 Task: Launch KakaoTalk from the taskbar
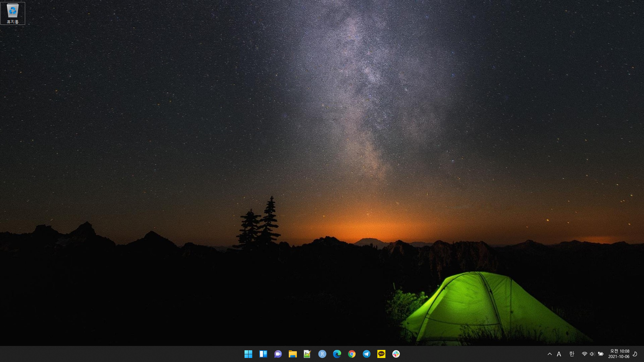coord(381,354)
